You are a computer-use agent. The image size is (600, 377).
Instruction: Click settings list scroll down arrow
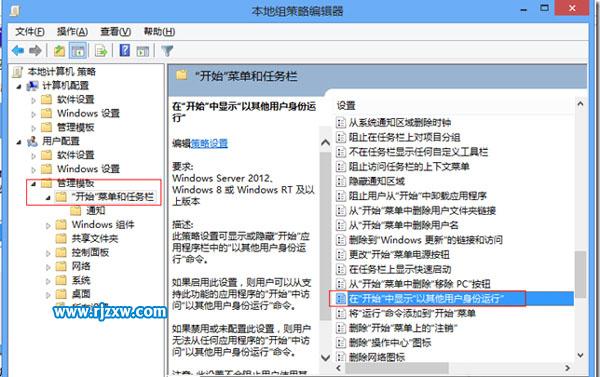580,355
